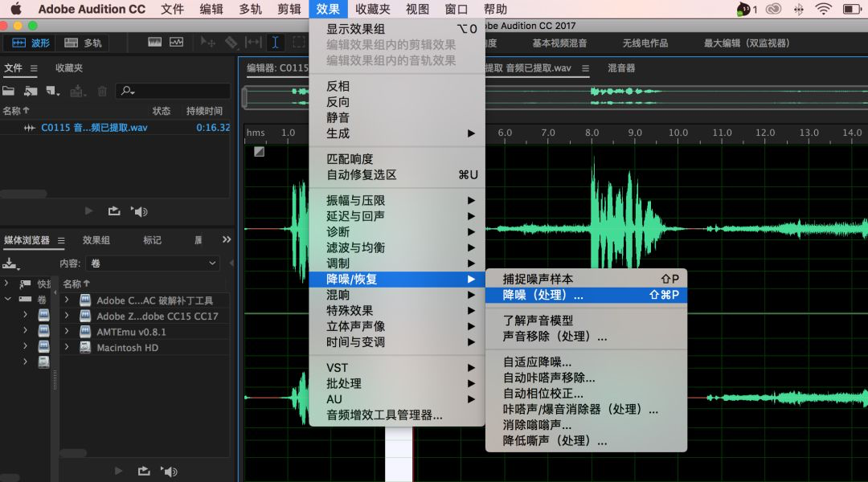Switch to the 效果组 tab
This screenshot has height=482, width=868.
click(96, 240)
